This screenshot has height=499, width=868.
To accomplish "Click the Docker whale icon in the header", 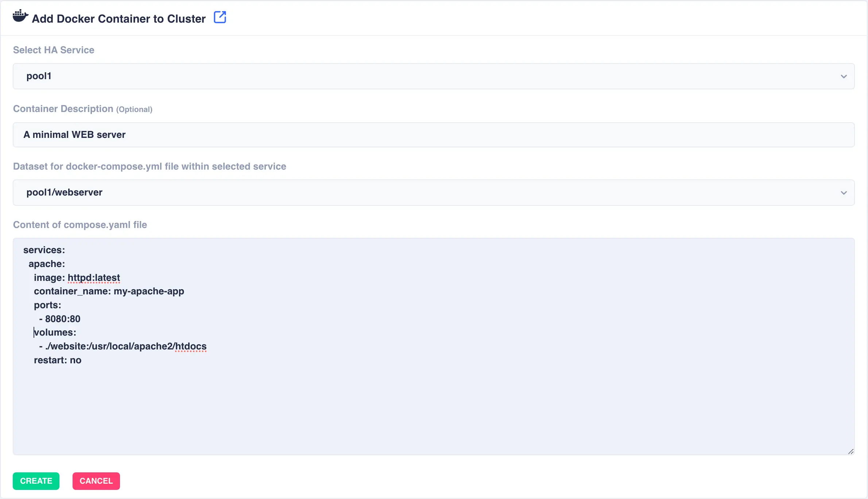I will tap(20, 16).
